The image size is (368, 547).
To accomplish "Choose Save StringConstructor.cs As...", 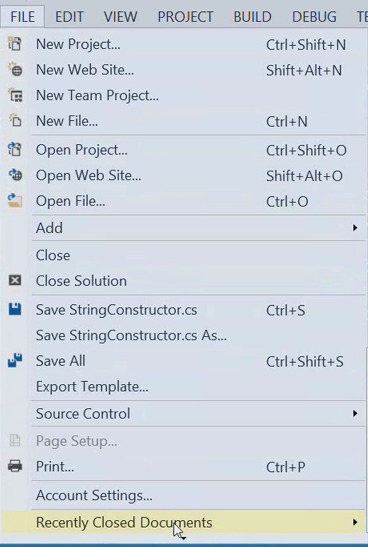I will [131, 335].
